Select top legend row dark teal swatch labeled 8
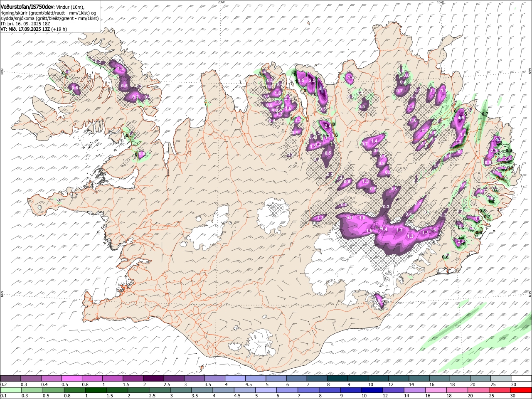Screen dimensions: 532x399 click(337, 378)
